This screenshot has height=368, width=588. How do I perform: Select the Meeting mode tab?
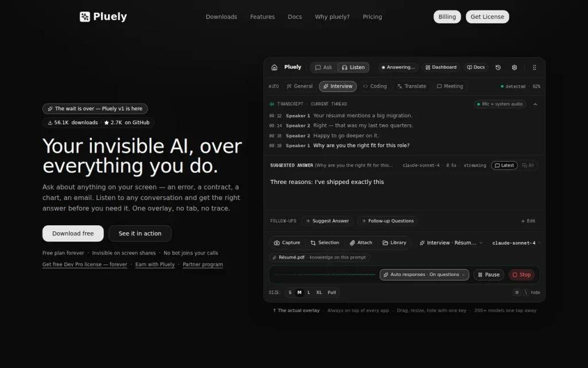(450, 86)
